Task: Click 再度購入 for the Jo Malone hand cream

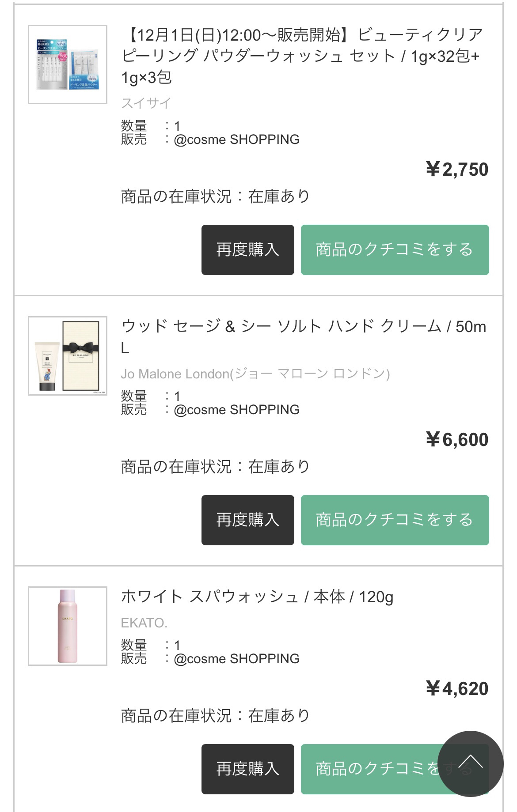Action: pos(247,520)
